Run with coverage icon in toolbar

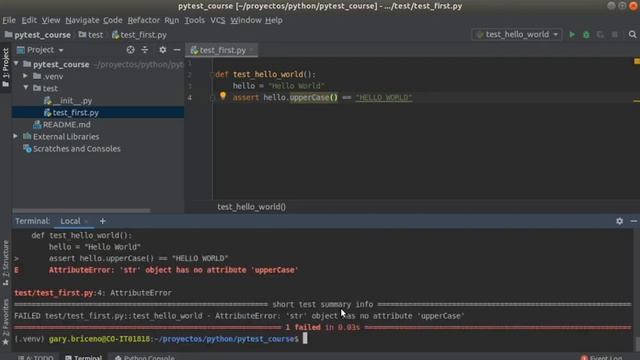[600, 35]
